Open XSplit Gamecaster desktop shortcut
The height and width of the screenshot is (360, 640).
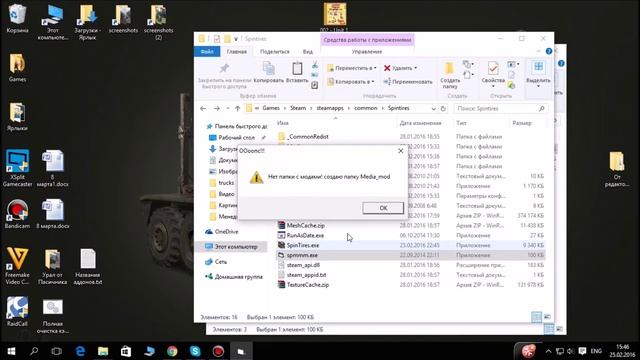(x=17, y=168)
